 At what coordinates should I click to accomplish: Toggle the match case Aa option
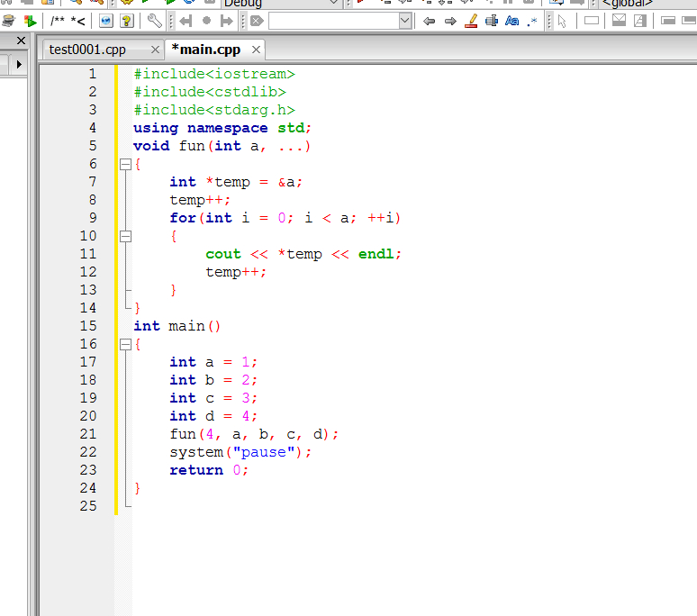point(511,21)
